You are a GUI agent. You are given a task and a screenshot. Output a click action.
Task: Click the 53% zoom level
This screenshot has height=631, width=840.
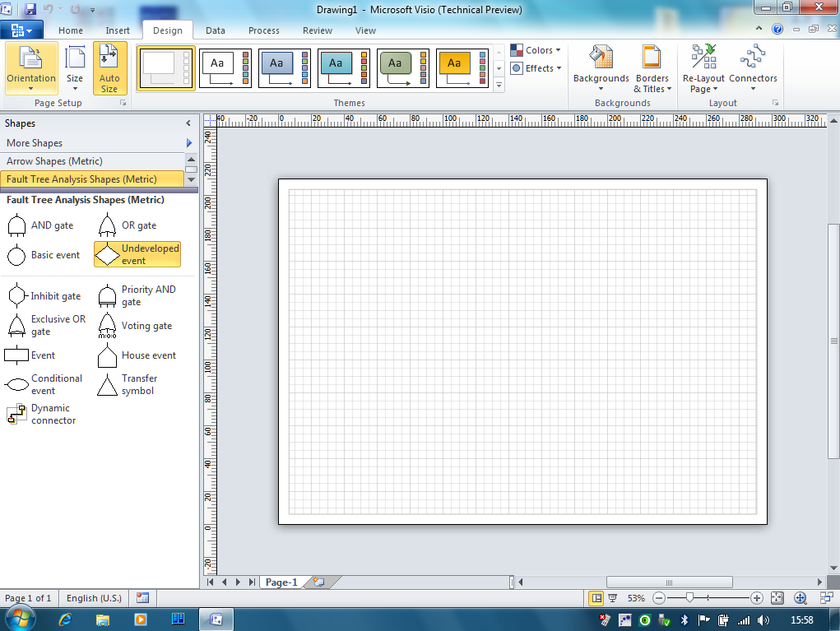click(x=637, y=598)
